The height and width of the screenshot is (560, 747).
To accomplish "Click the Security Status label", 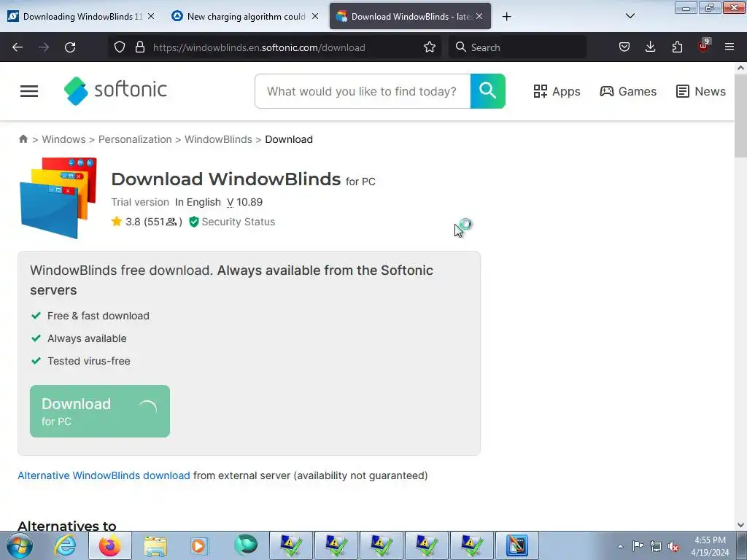I will tap(239, 222).
